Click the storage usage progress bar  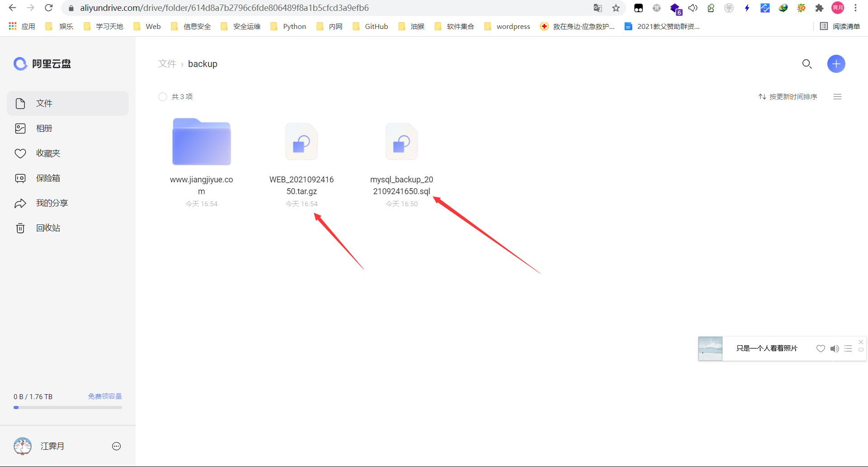pyautogui.click(x=68, y=407)
